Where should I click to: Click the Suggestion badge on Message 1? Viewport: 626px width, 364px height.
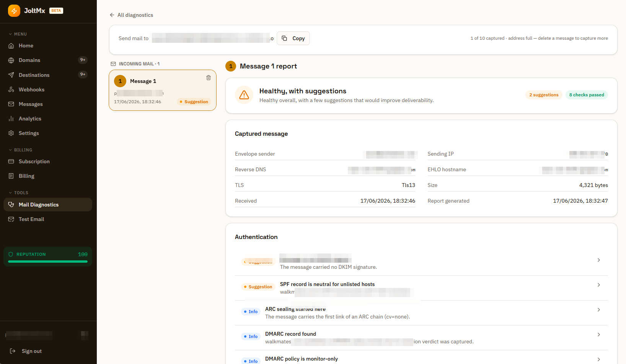click(194, 102)
